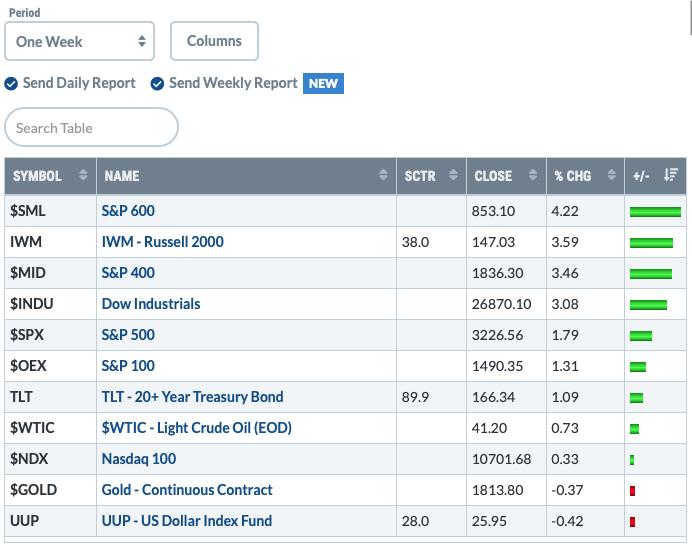Open the Period dropdown set to One Week
The image size is (692, 548).
[79, 41]
